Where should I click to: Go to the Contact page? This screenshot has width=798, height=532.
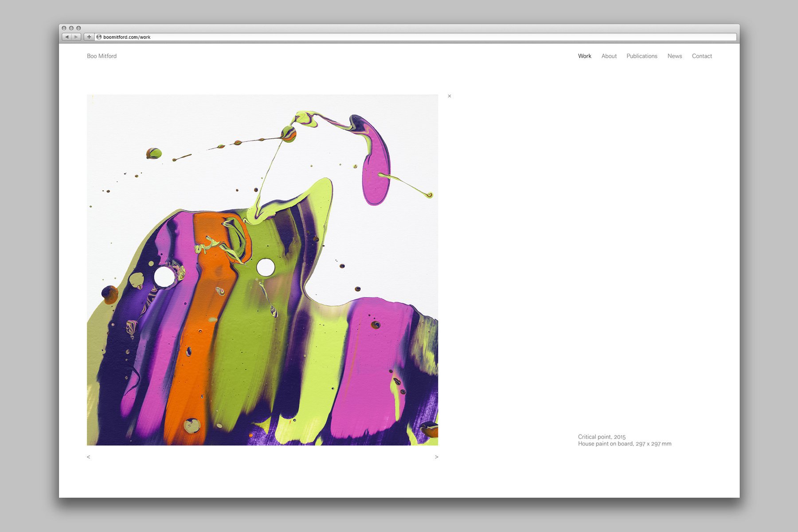coord(702,56)
